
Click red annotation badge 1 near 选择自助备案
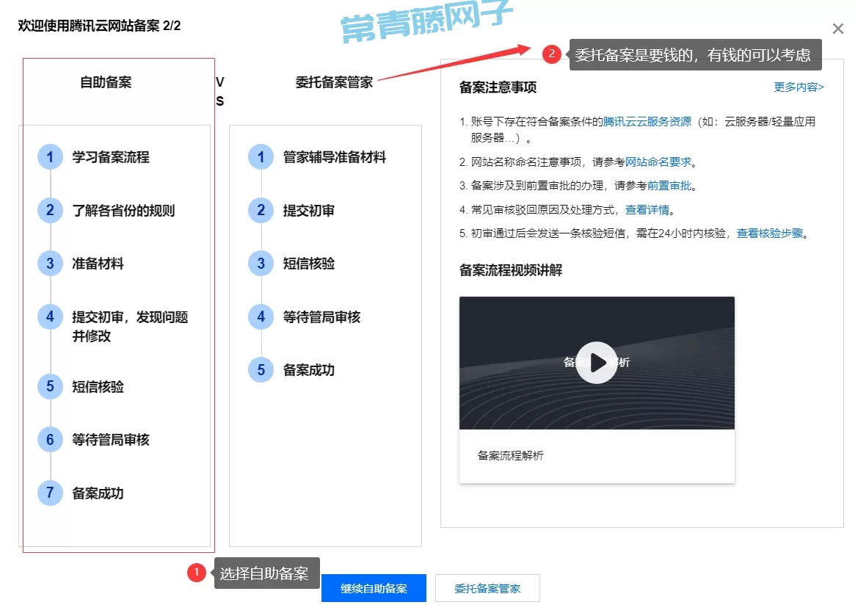click(x=196, y=573)
